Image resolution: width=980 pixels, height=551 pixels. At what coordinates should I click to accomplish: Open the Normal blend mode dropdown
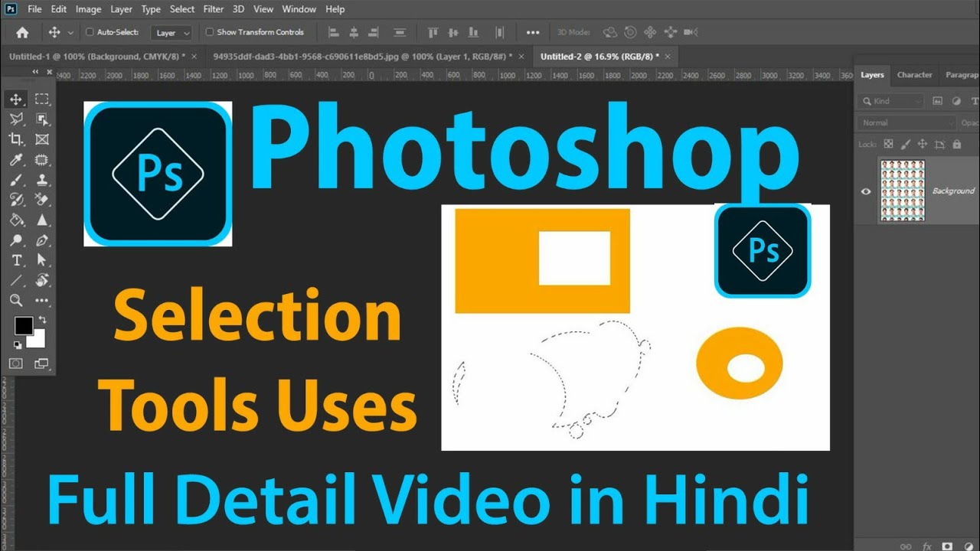tap(906, 122)
